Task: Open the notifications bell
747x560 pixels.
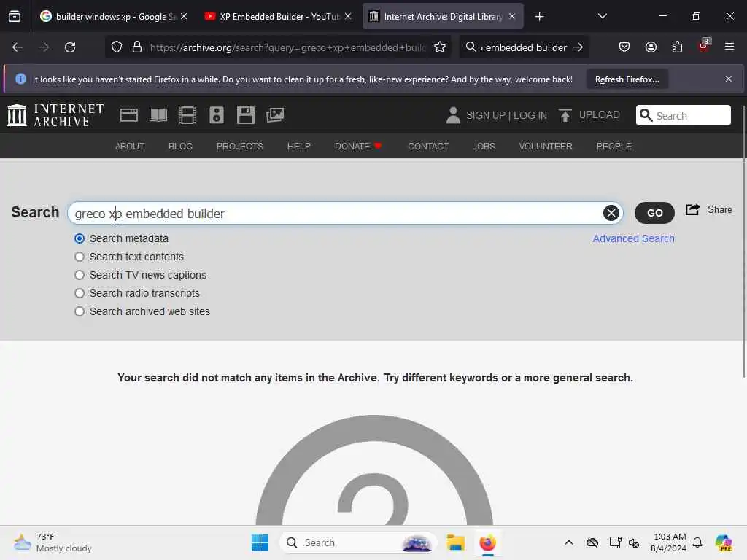Action: (x=697, y=542)
